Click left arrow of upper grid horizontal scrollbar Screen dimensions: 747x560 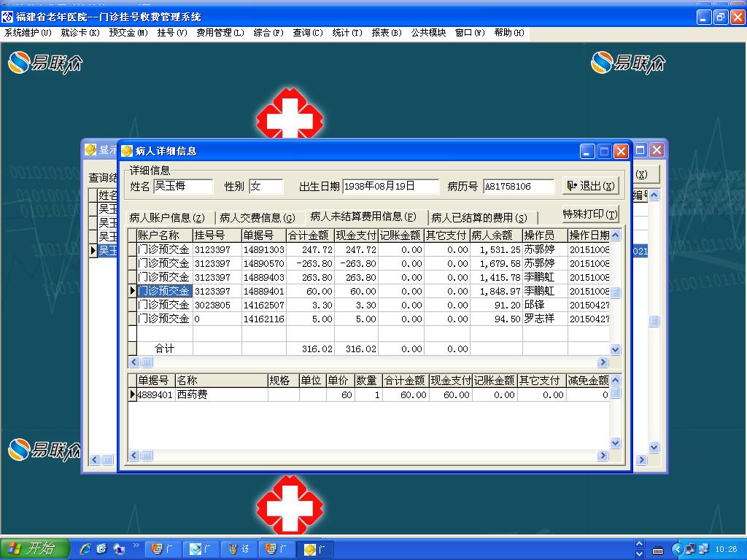coord(134,362)
